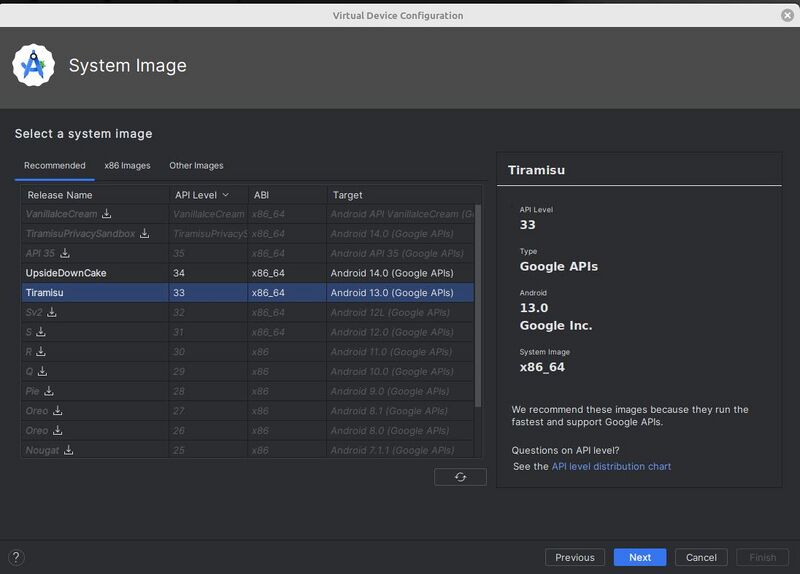This screenshot has height=574, width=800.
Task: Select the UpsideDownCake release row
Action: [247, 273]
